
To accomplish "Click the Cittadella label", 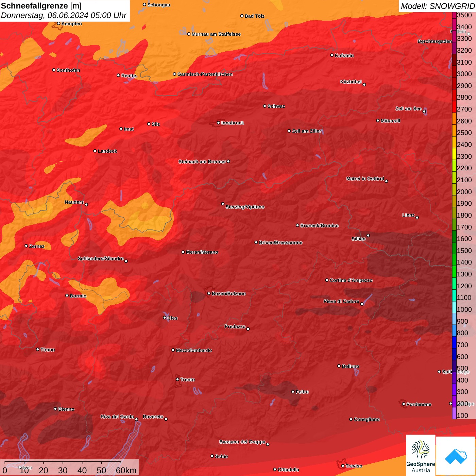I will coord(288,470).
